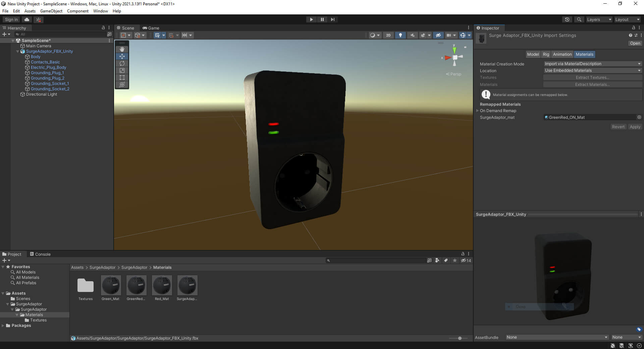The width and height of the screenshot is (644, 349).
Task: Select the Rect transform tool
Action: [122, 78]
